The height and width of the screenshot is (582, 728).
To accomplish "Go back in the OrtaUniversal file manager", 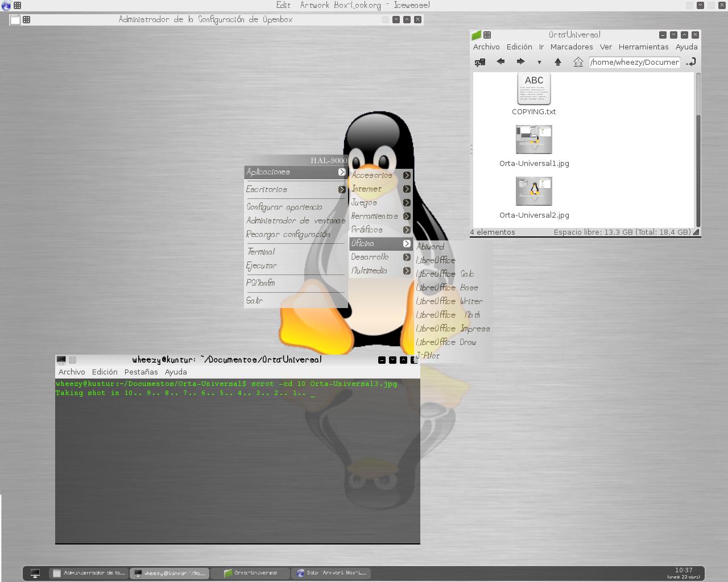I will [x=500, y=61].
